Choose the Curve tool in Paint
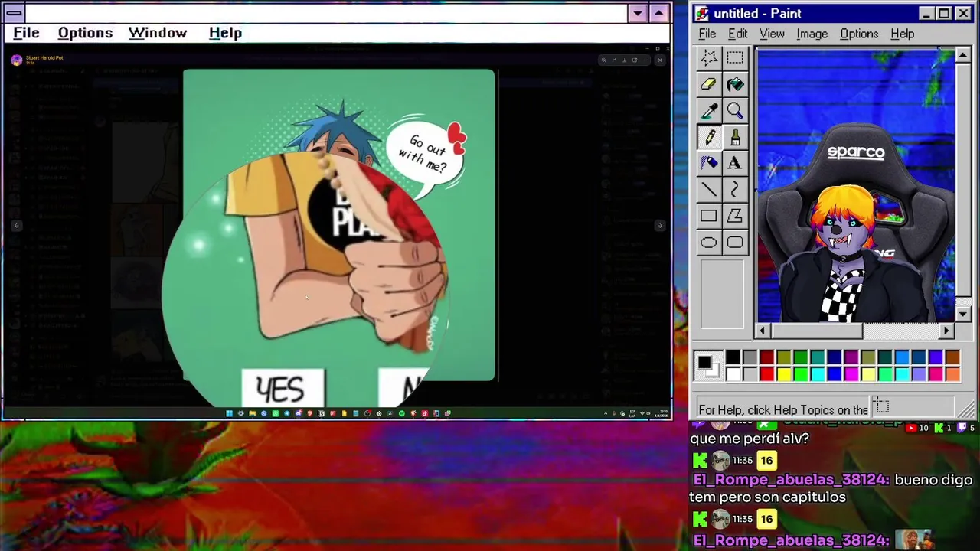The image size is (980, 551). pos(735,190)
